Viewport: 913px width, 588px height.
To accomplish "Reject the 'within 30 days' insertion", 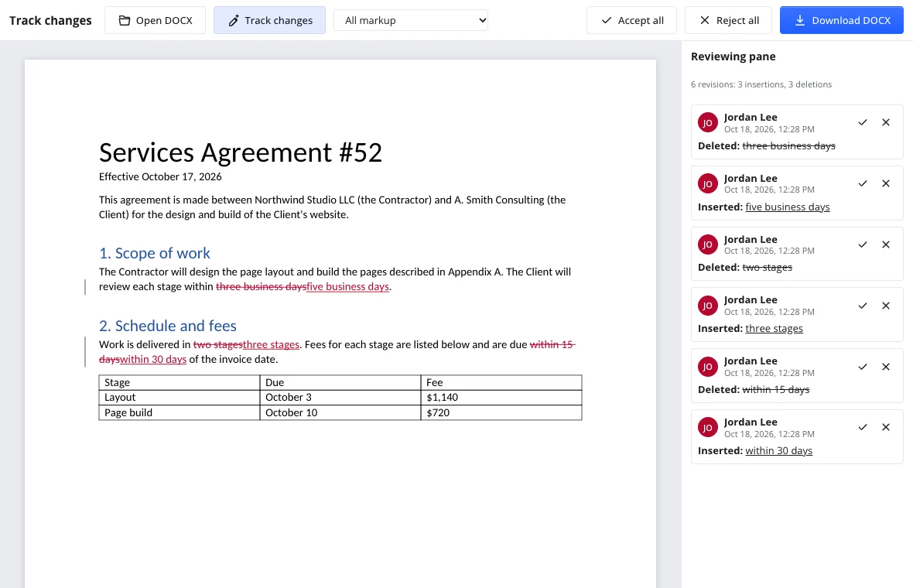I will point(886,427).
